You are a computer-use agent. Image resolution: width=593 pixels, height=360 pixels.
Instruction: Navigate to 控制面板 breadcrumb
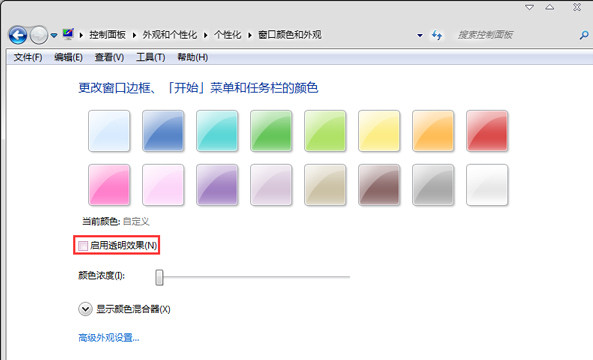107,35
